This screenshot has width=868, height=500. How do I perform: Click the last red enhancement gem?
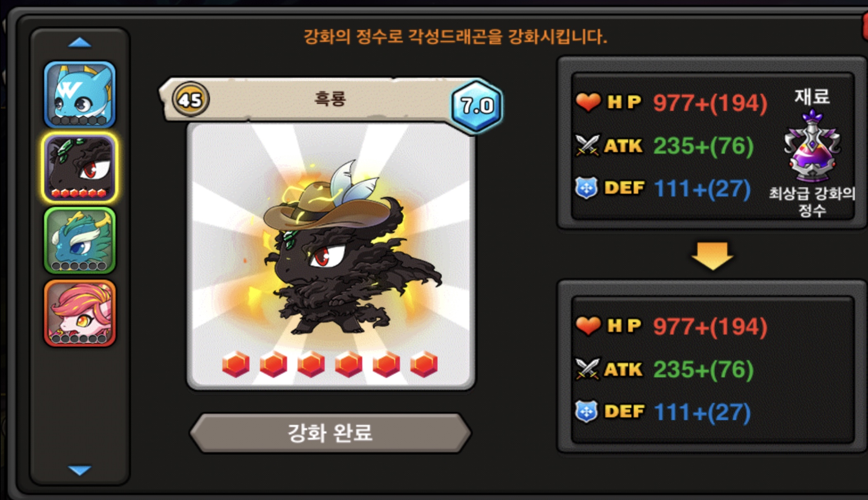click(424, 364)
